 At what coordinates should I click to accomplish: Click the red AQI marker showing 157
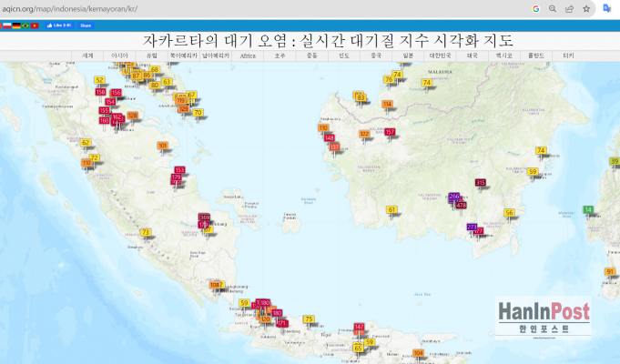390,132
